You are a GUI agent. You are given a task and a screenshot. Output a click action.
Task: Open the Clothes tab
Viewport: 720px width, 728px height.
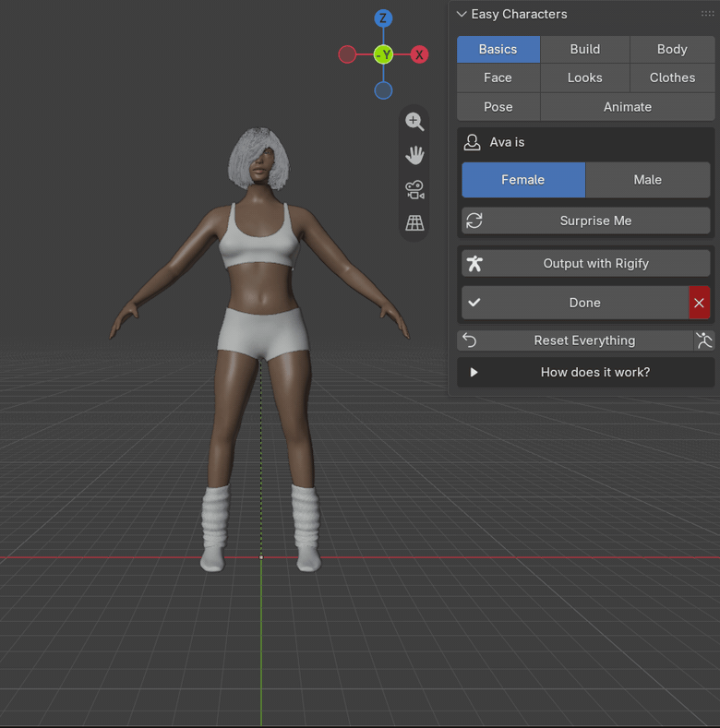point(672,78)
